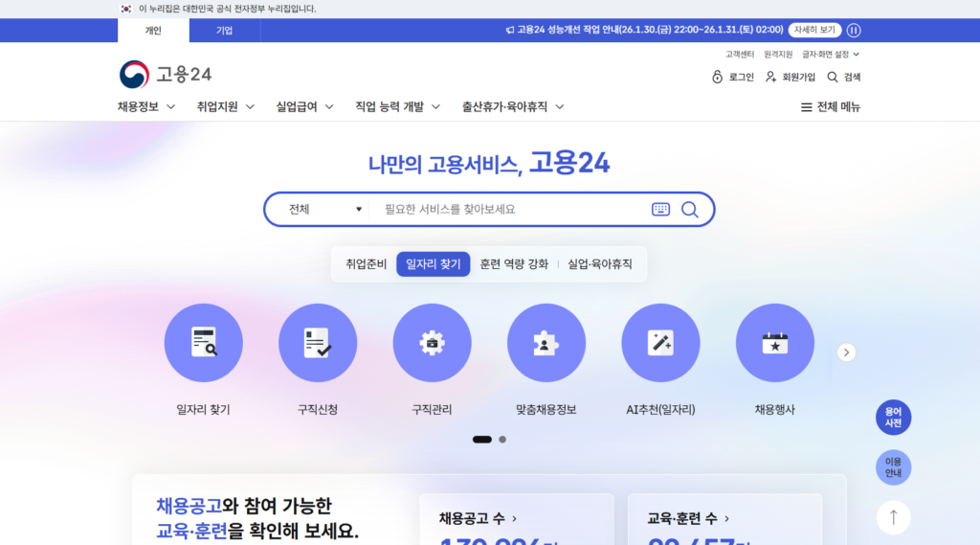Open the 구직신청 document icon
Viewport: 980px width, 545px height.
318,343
